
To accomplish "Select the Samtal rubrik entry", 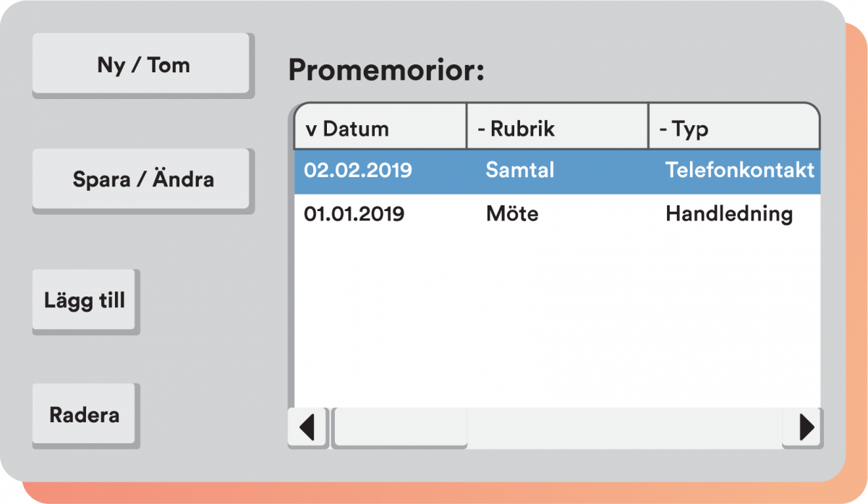I will (x=520, y=171).
